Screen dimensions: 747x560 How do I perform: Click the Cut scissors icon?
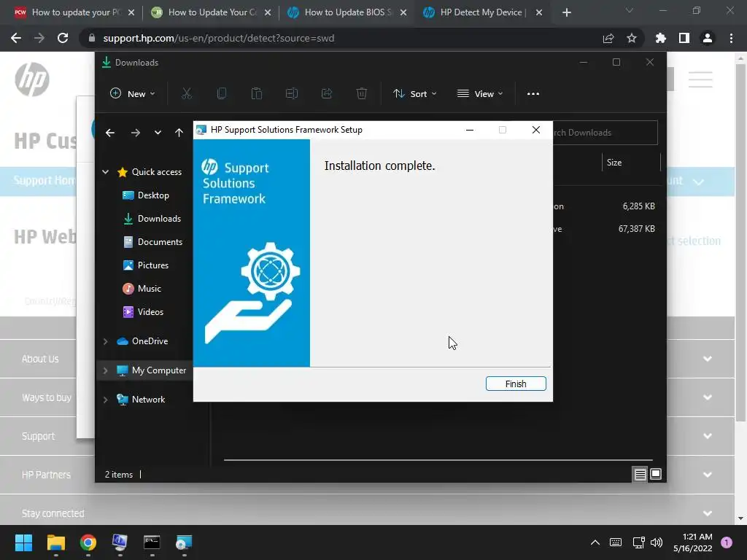[186, 94]
